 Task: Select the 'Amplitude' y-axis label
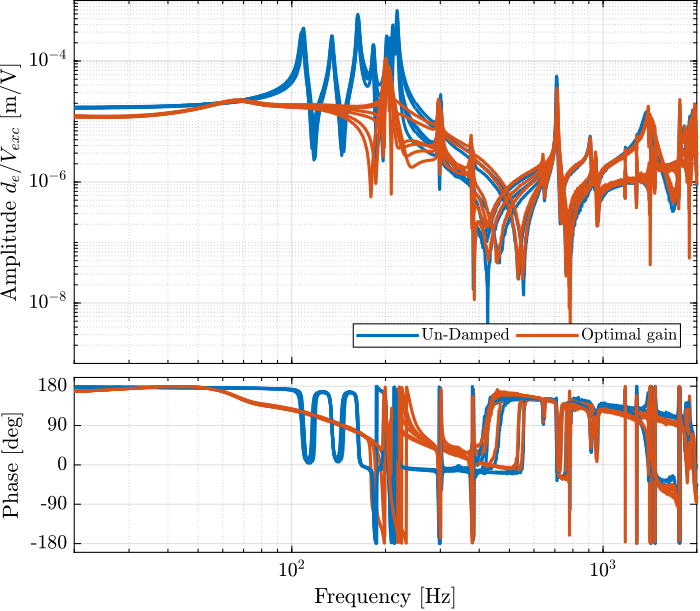(10, 183)
